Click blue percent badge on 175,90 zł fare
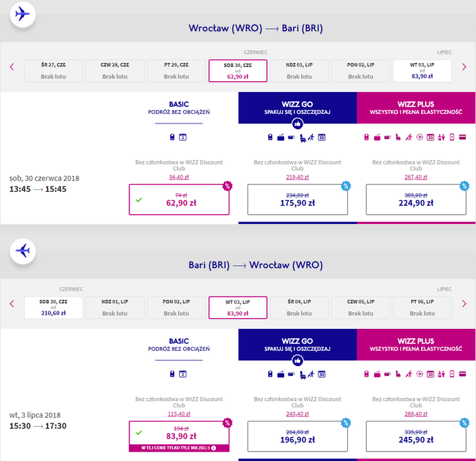Screen dimensions: 476x461 pos(346,186)
